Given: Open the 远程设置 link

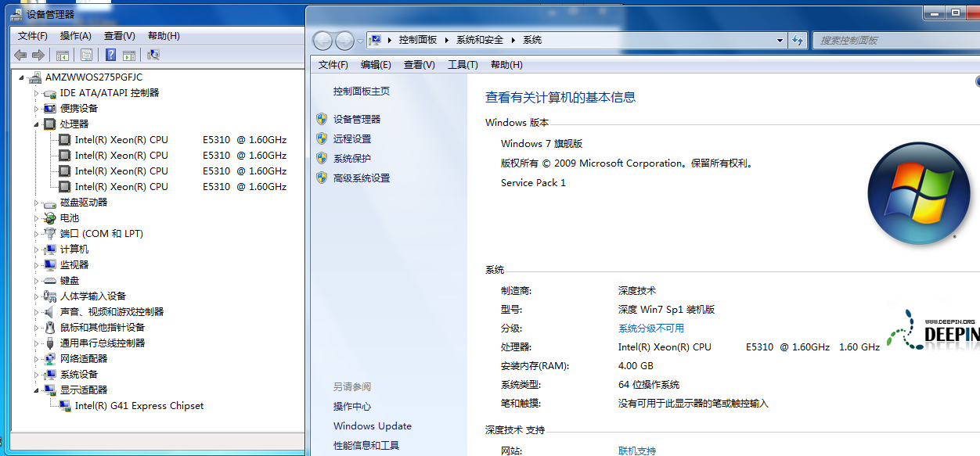Looking at the screenshot, I should (352, 138).
